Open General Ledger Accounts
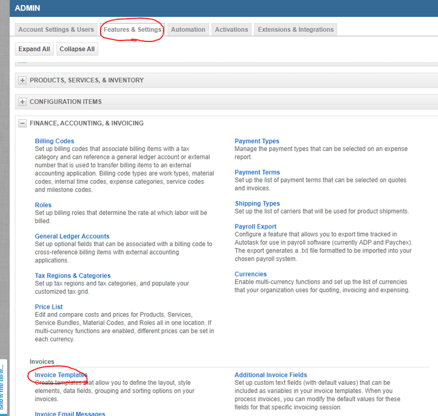The image size is (438, 416). [x=72, y=236]
